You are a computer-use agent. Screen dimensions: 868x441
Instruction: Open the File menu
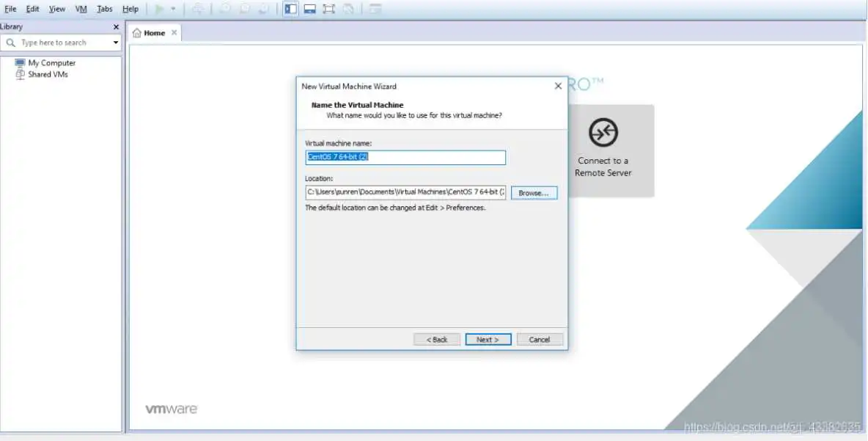(10, 9)
